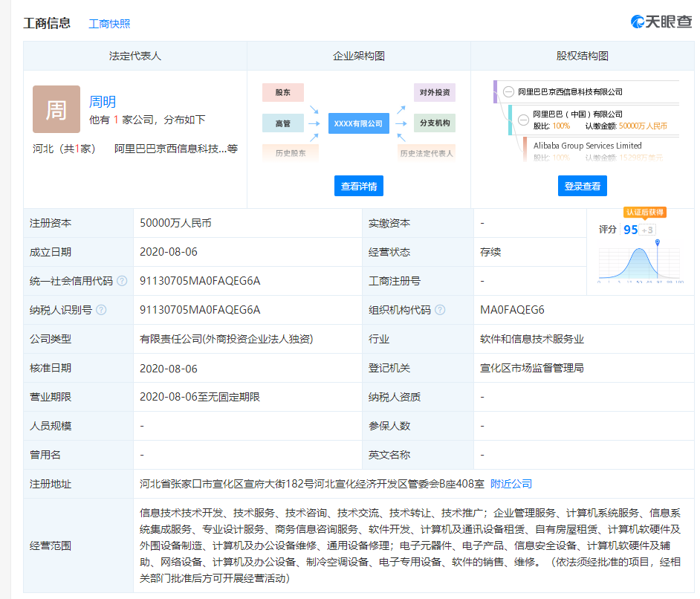Click the 成立日期 value 2020-08-06
The height and width of the screenshot is (599, 700).
click(x=168, y=252)
